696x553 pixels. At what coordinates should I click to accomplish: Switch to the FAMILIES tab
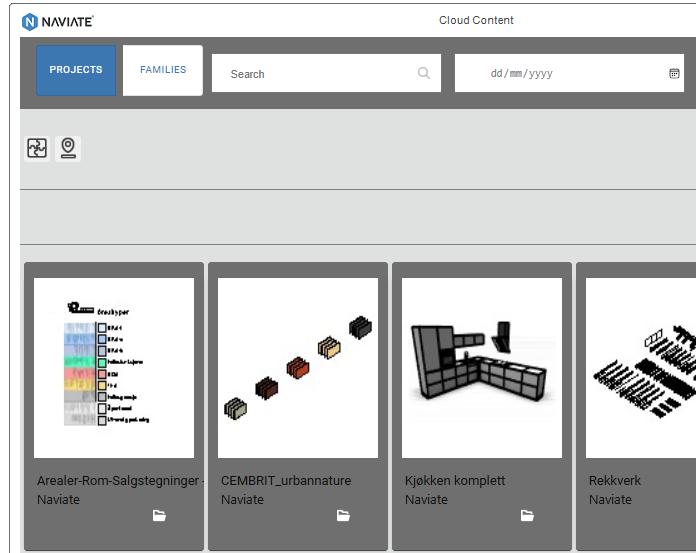[x=163, y=70]
